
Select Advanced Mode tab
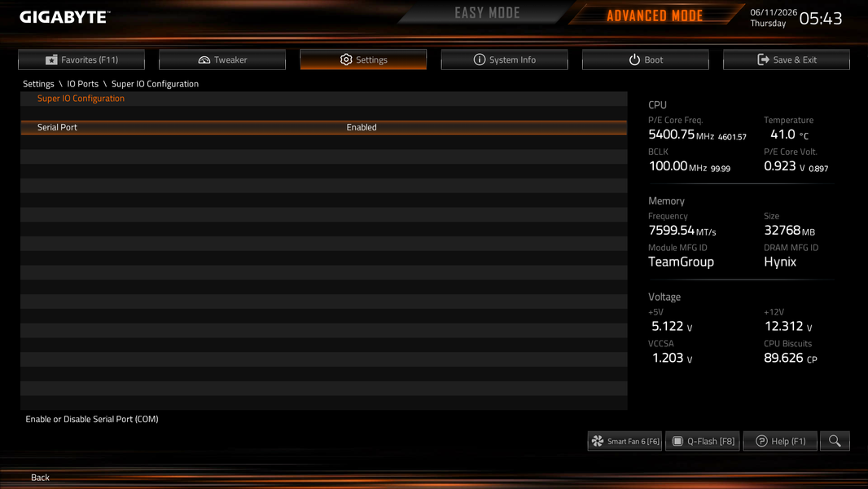655,15
